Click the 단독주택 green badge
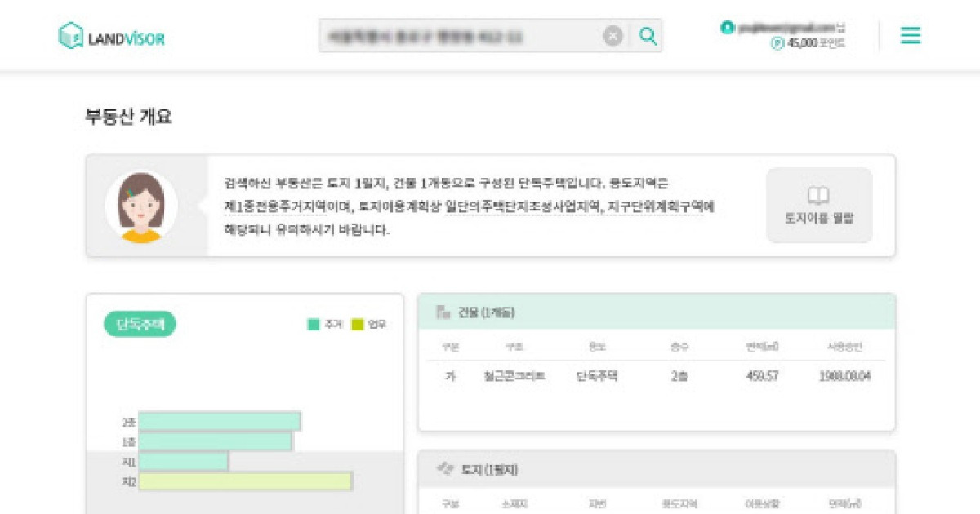 (x=140, y=325)
